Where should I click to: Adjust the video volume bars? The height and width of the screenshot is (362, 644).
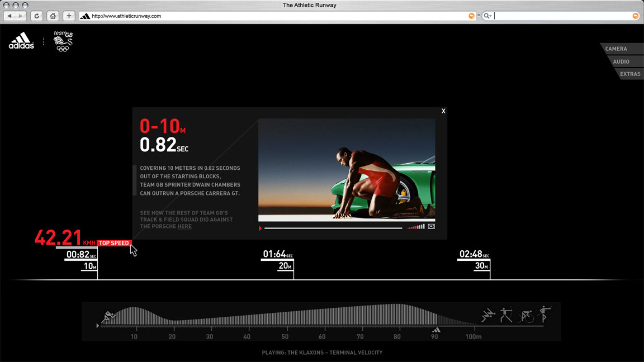[416, 227]
